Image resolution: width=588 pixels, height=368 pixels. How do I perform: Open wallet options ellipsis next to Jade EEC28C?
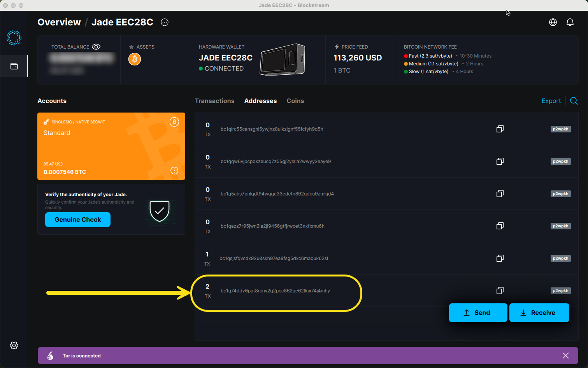pos(165,22)
